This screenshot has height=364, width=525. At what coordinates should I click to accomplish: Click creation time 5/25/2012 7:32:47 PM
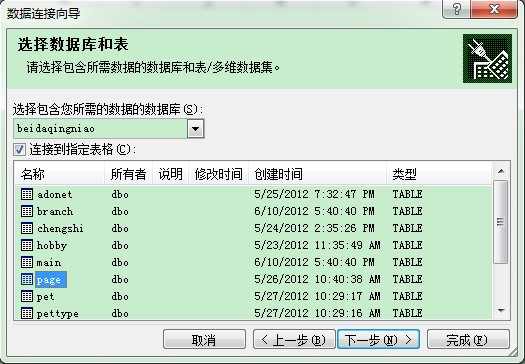point(314,194)
